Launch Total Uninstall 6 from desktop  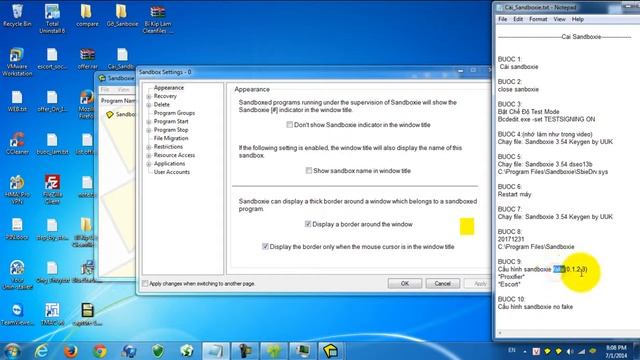(52, 18)
